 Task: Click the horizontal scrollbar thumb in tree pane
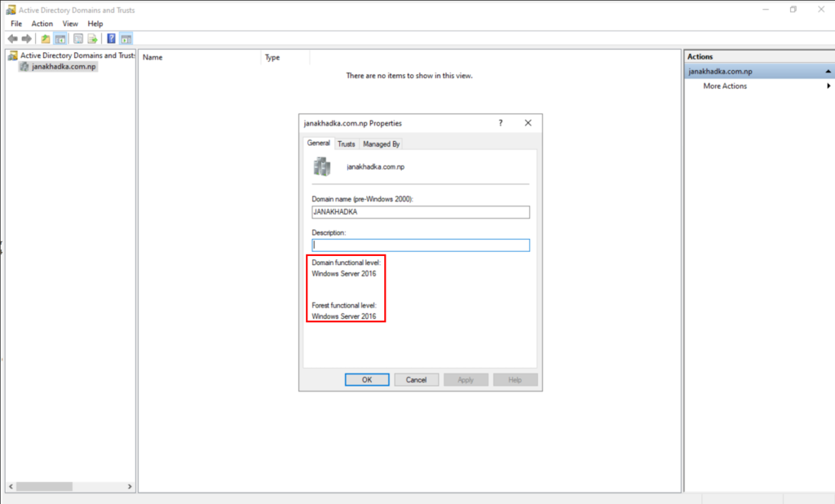[44, 486]
